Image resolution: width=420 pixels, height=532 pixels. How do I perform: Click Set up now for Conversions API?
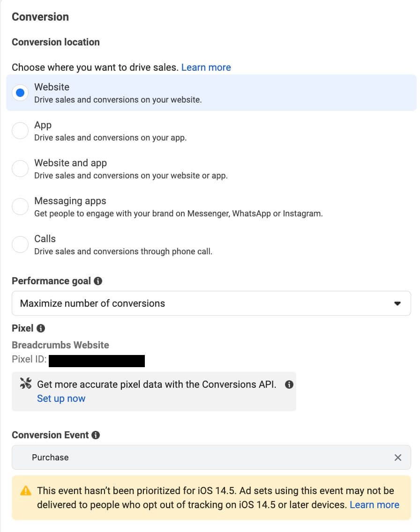[61, 398]
